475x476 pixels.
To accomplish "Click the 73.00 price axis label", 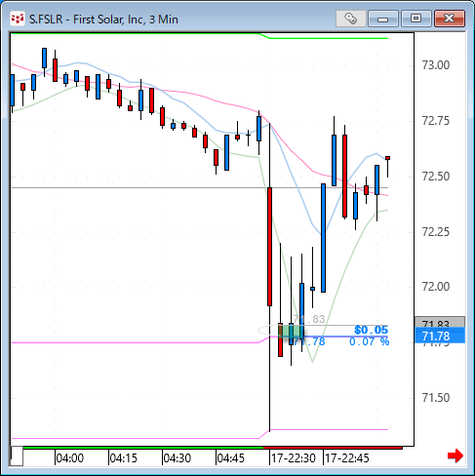I will 436,65.
